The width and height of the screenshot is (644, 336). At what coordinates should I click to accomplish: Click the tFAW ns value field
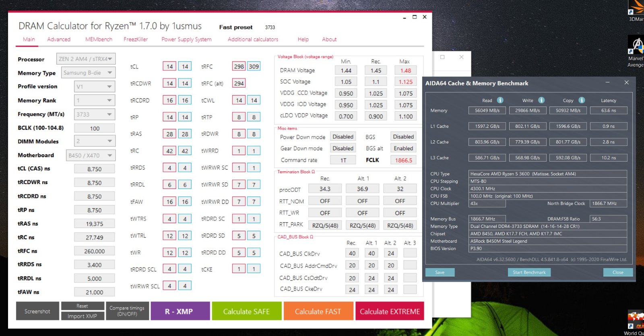[x=95, y=292]
